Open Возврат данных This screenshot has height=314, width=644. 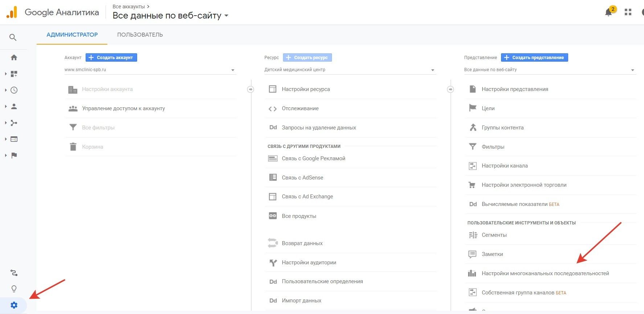(x=302, y=243)
